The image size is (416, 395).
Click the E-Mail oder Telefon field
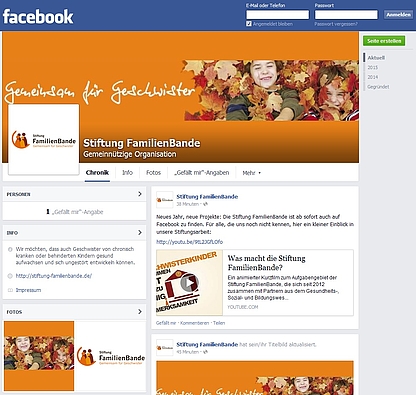tap(278, 15)
